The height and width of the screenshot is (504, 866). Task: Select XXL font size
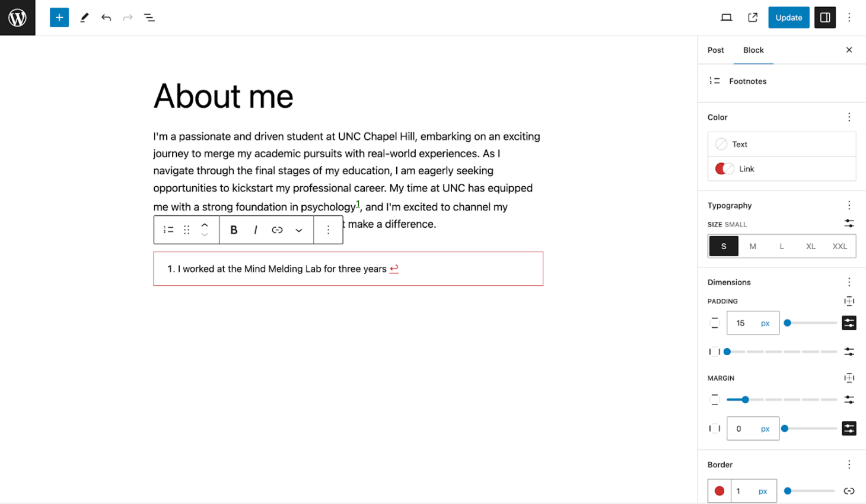pos(839,246)
